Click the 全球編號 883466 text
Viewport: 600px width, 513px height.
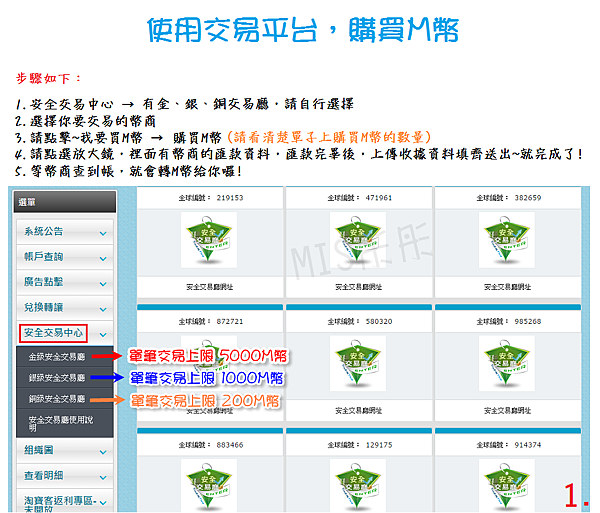pos(211,445)
